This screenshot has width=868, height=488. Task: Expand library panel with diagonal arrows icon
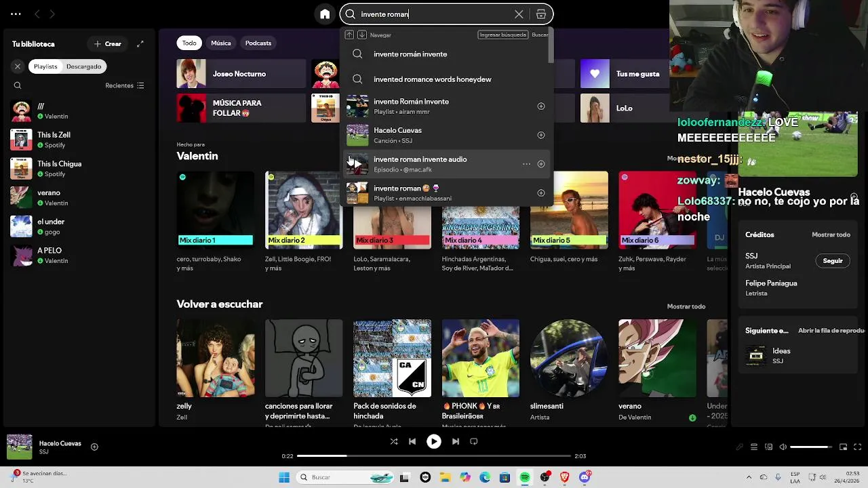coord(140,44)
